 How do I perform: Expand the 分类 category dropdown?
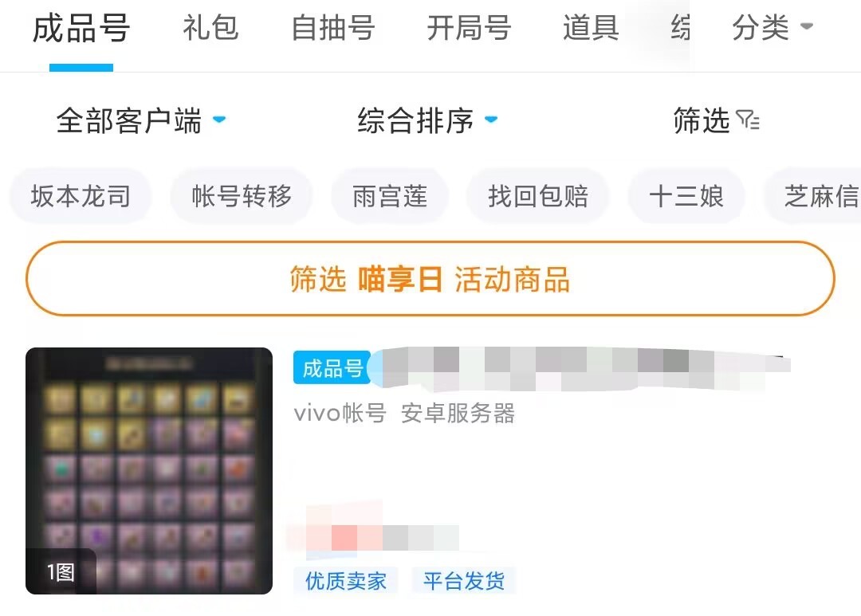pyautogui.click(x=772, y=27)
